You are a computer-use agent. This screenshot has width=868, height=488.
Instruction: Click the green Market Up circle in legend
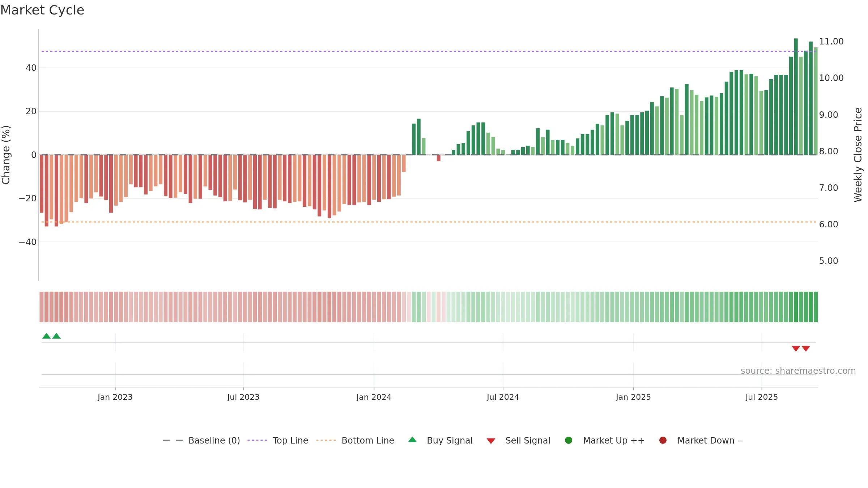[x=569, y=440]
